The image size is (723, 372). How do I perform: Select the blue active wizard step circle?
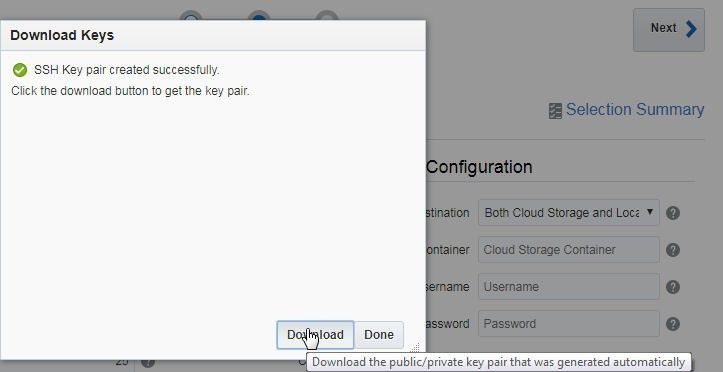tap(259, 17)
